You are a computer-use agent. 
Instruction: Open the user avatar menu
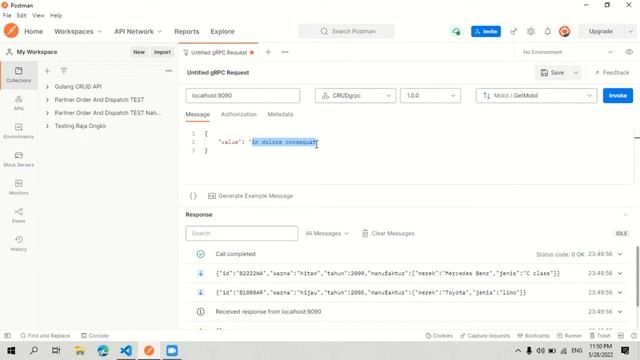(x=564, y=31)
